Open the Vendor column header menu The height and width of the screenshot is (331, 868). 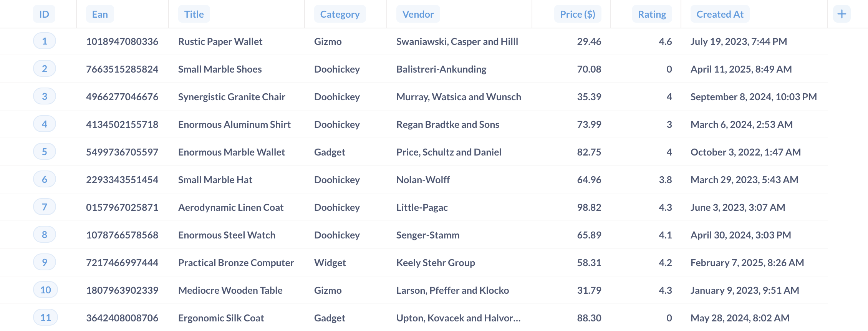(x=417, y=14)
